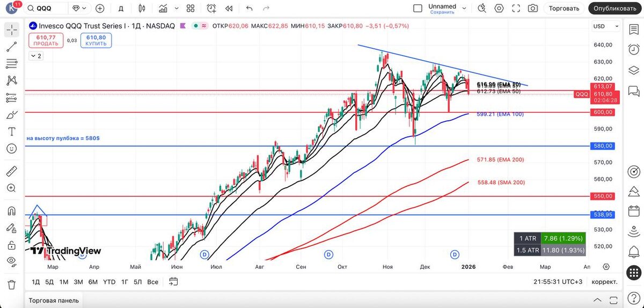Open the chart layout selection square

pyautogui.click(x=418, y=8)
